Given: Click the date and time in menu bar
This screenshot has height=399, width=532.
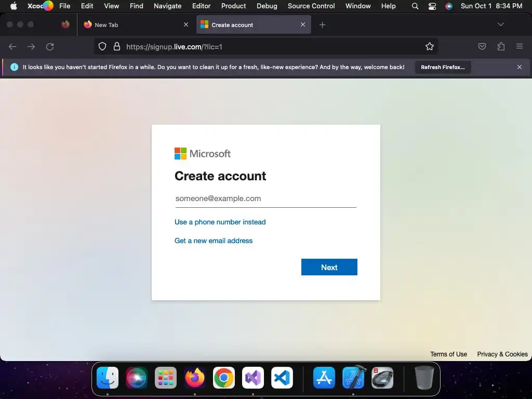Looking at the screenshot, I should [x=491, y=6].
